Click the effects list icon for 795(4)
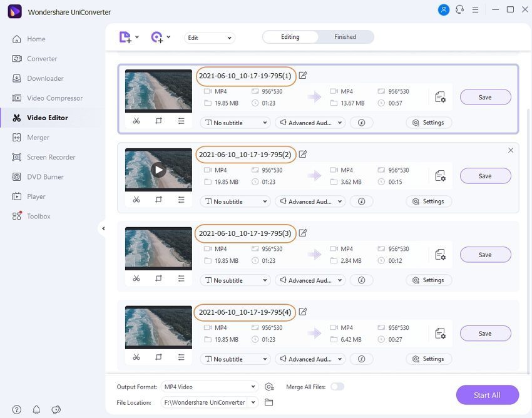The height and width of the screenshot is (418, 532). pos(181,357)
